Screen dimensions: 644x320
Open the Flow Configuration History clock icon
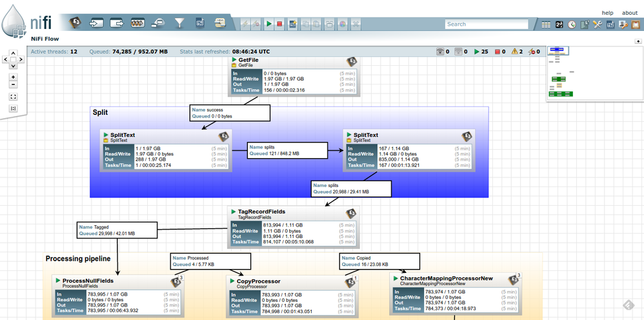pyautogui.click(x=572, y=25)
